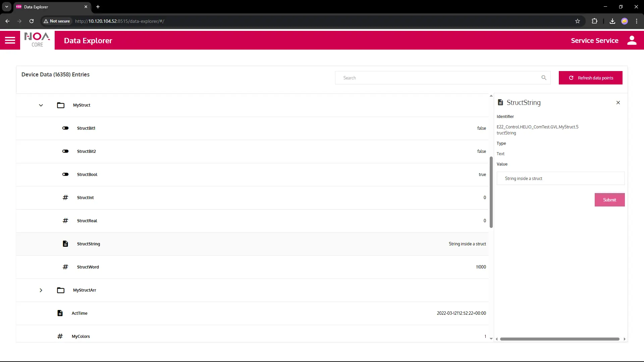Click the Refresh data points button

coord(590,78)
